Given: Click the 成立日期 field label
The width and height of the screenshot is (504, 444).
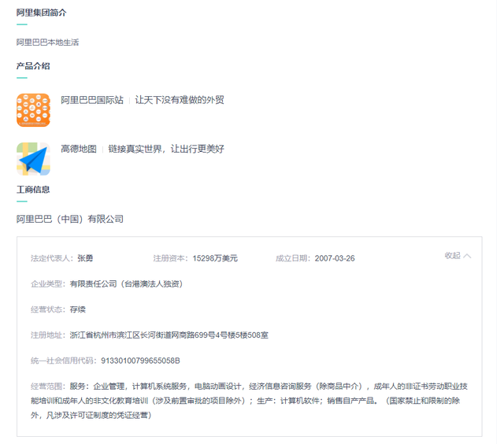Looking at the screenshot, I should click(293, 258).
